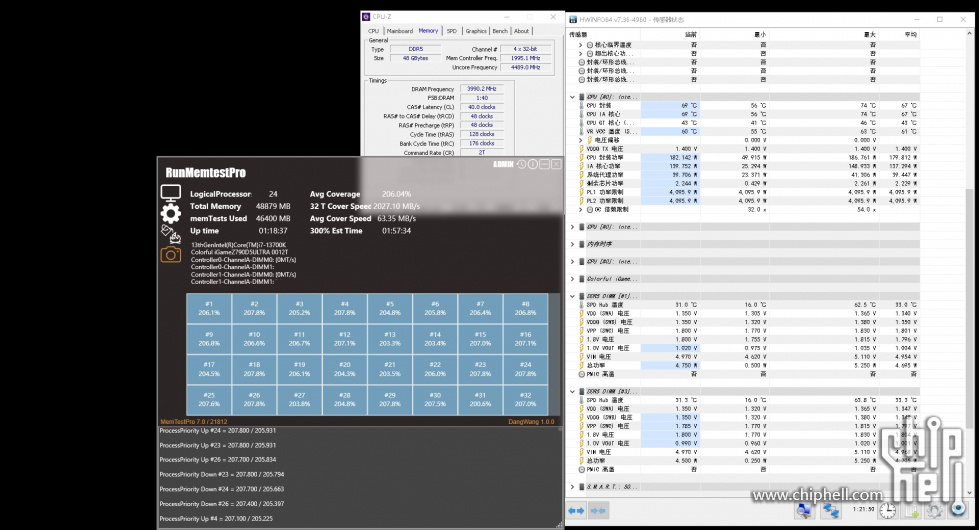
Task: Expand the 内存时序 sensor group
Action: pyautogui.click(x=572, y=244)
